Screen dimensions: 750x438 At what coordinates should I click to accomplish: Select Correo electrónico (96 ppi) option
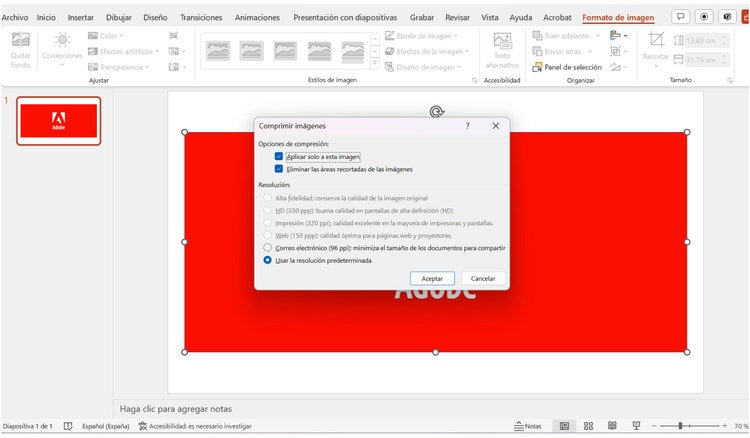click(x=267, y=248)
